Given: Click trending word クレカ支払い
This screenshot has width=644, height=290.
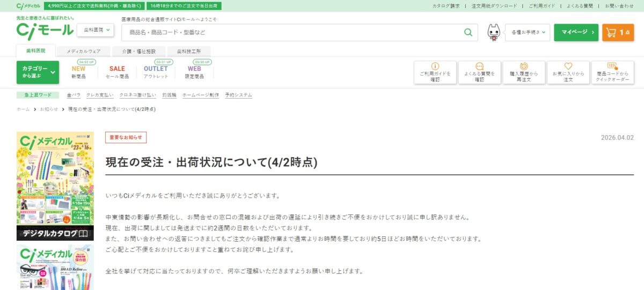Looking at the screenshot, I should point(100,95).
